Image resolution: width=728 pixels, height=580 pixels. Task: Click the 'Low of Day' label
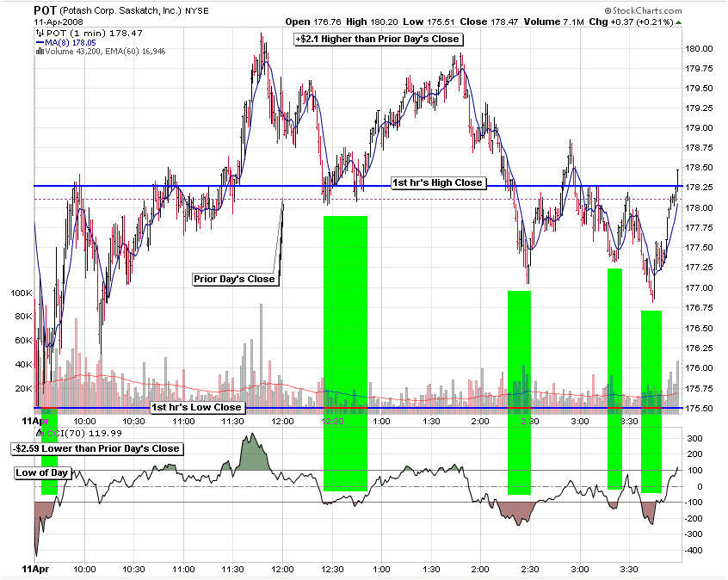(x=42, y=472)
